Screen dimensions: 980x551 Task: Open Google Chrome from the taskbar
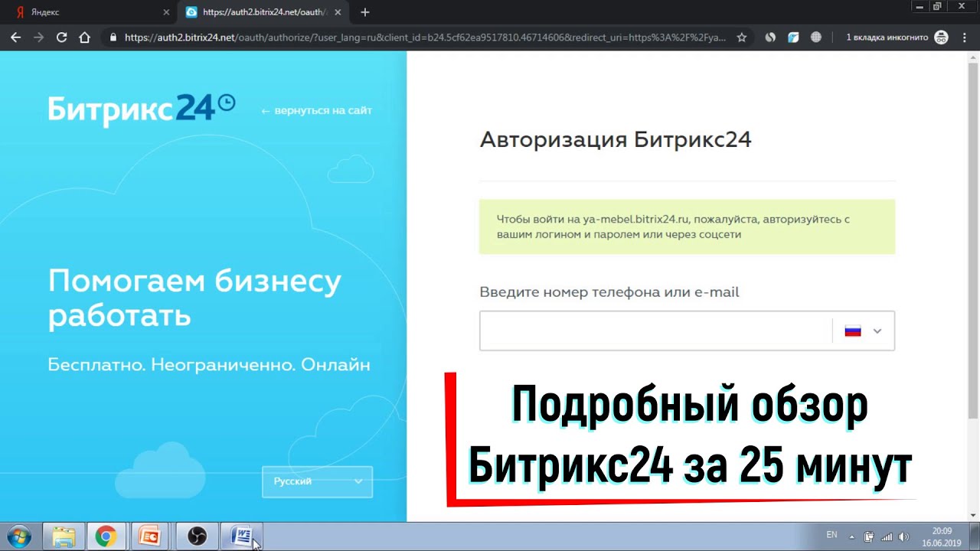pos(106,536)
